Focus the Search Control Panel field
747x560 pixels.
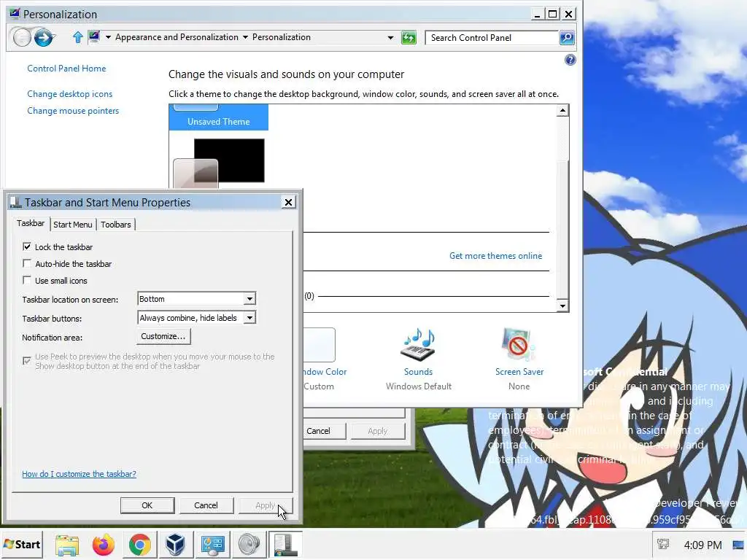492,38
